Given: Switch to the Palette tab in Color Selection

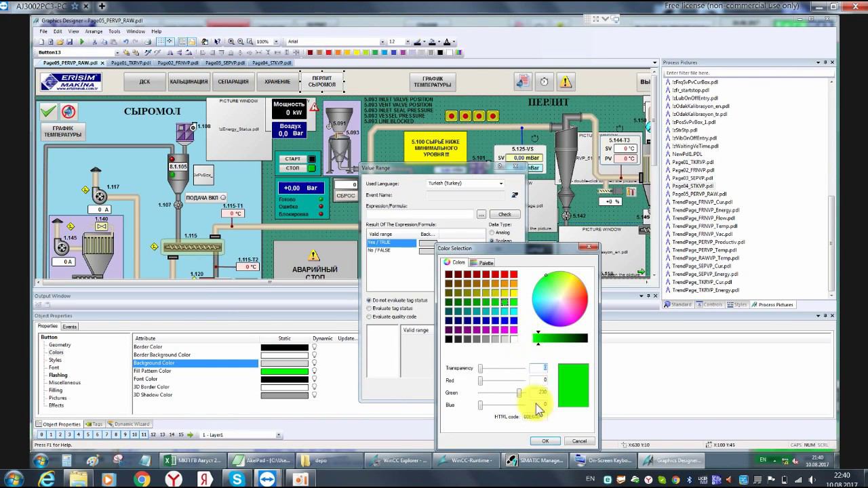Looking at the screenshot, I should click(483, 263).
